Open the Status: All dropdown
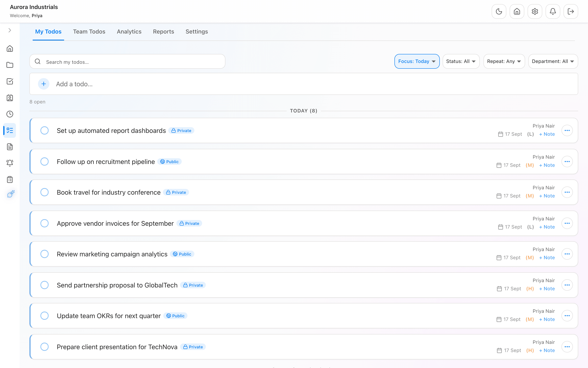Screen dimensions: 588x368 click(x=461, y=61)
